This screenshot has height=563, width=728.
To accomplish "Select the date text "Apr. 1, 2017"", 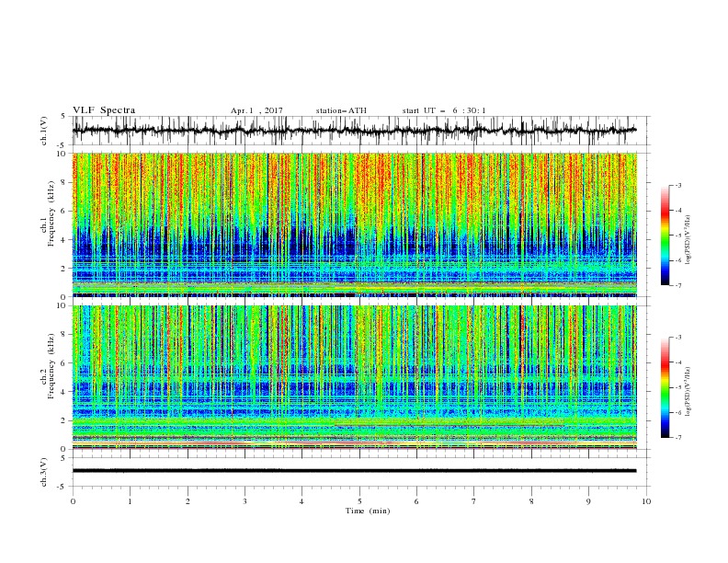I will [256, 110].
